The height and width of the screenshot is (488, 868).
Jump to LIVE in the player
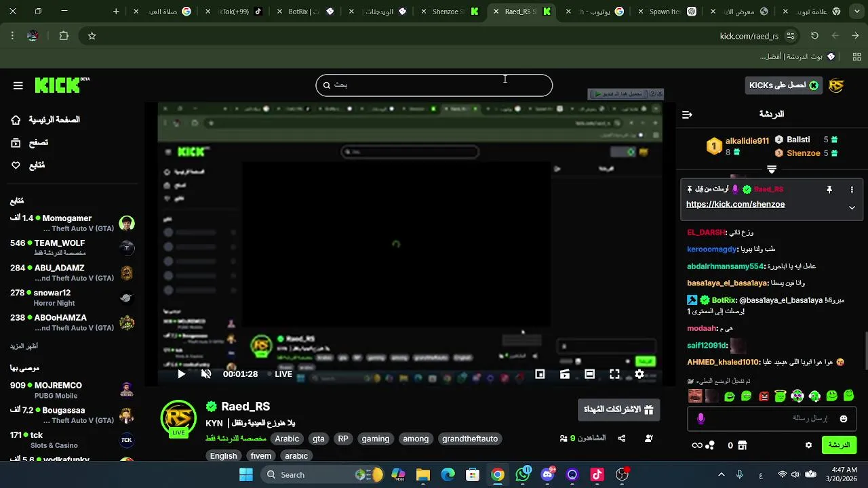(279, 374)
